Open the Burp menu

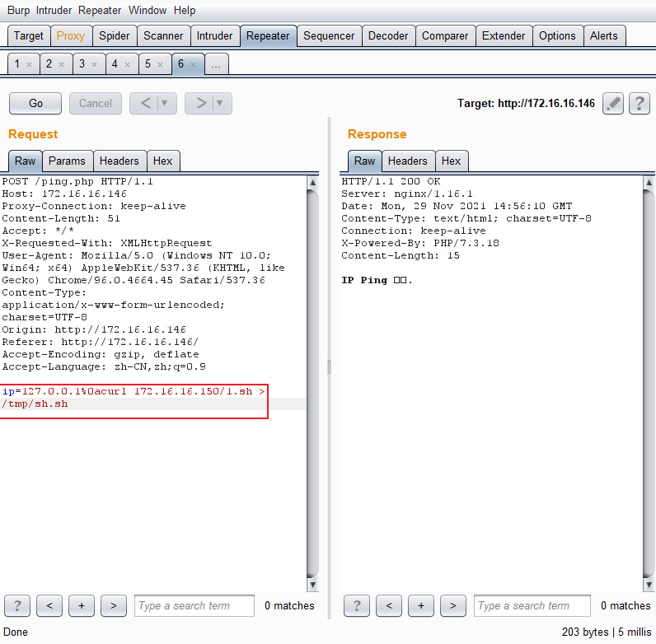18,11
